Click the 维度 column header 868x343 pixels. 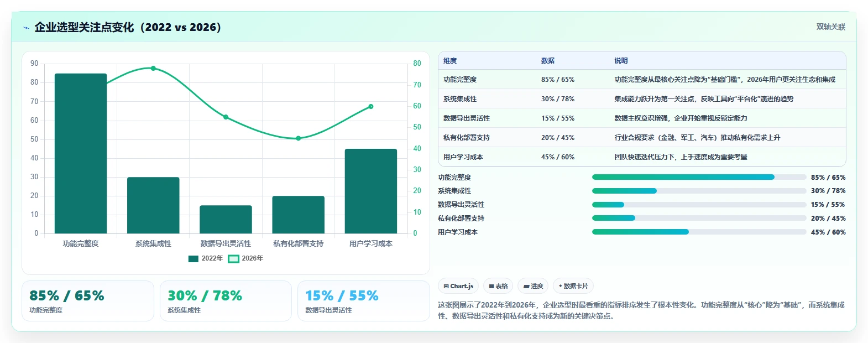pyautogui.click(x=450, y=61)
